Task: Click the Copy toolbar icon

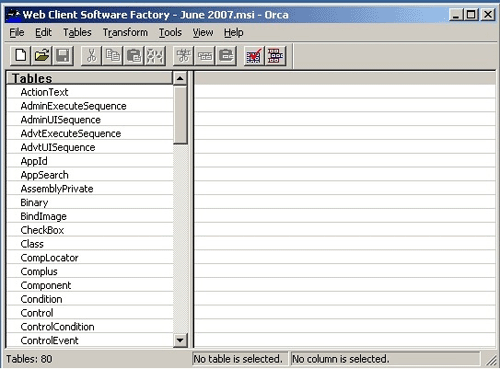Action: pos(112,56)
